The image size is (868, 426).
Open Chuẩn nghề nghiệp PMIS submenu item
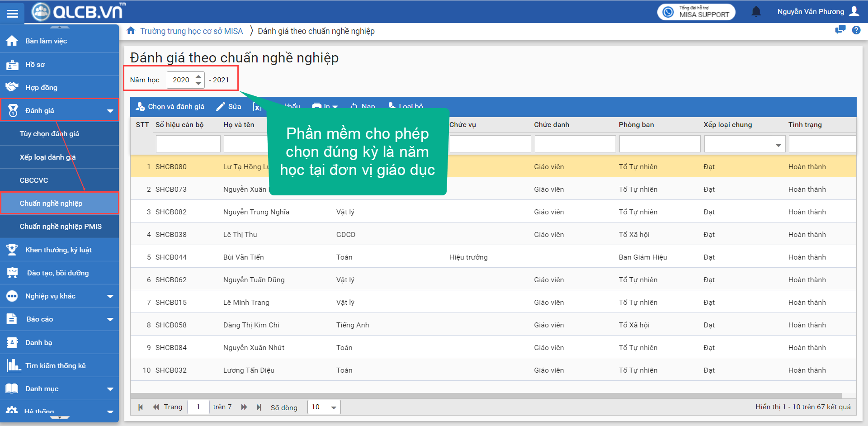[61, 227]
